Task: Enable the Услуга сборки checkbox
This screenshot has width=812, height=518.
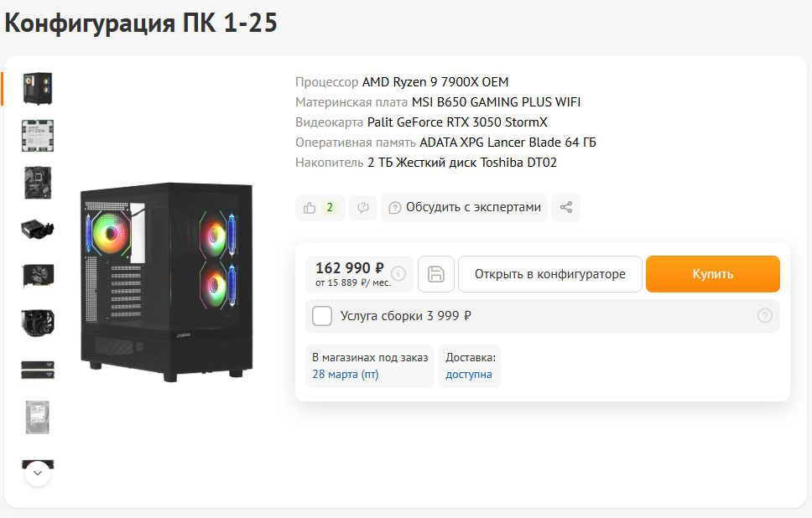Action: pyautogui.click(x=322, y=316)
